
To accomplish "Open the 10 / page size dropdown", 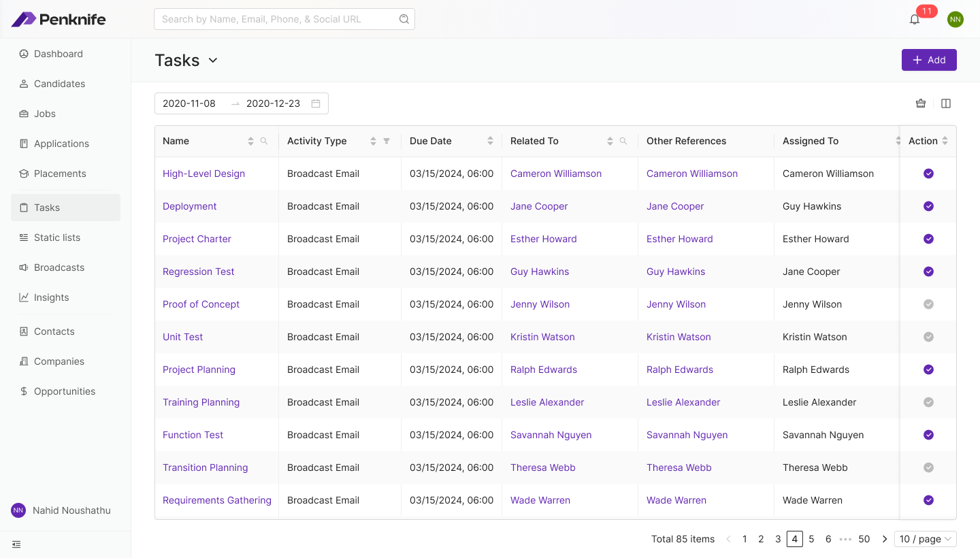I will click(x=926, y=539).
